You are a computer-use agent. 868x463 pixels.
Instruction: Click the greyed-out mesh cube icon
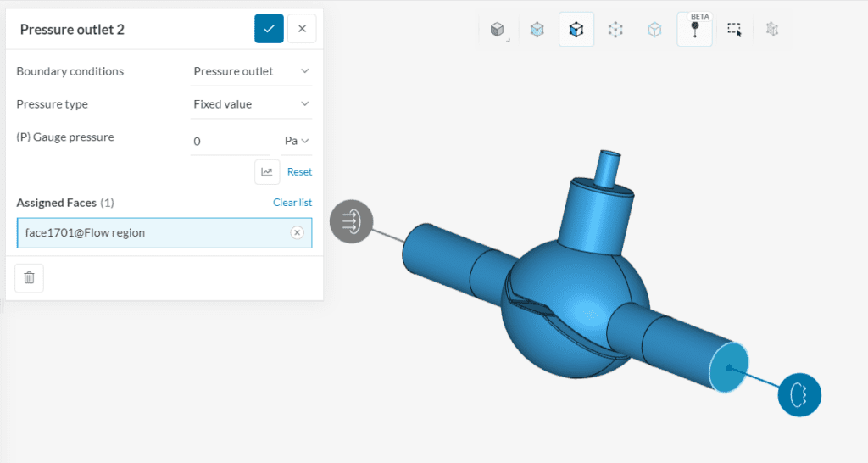pos(771,30)
